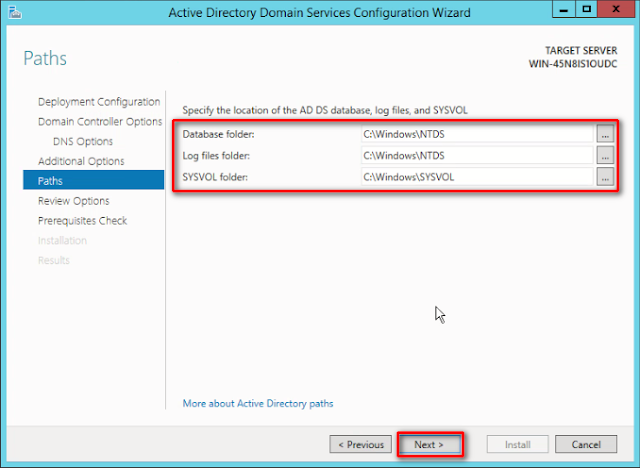Viewport: 640px width, 468px height.
Task: Go to Domain Controller Options step
Action: click(100, 122)
